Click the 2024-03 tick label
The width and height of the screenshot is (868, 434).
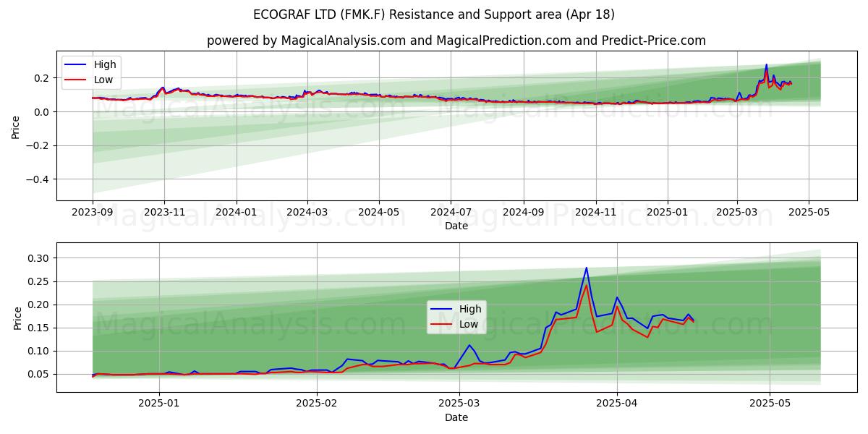tap(307, 212)
